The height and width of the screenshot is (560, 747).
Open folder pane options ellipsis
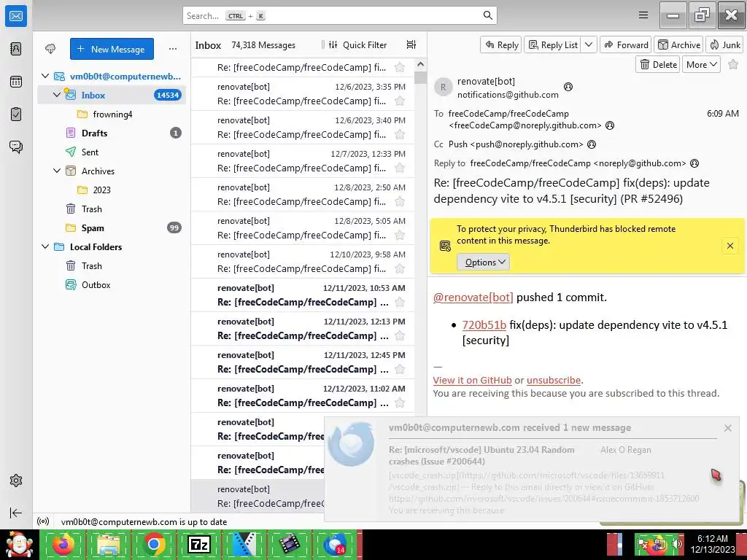pyautogui.click(x=173, y=49)
